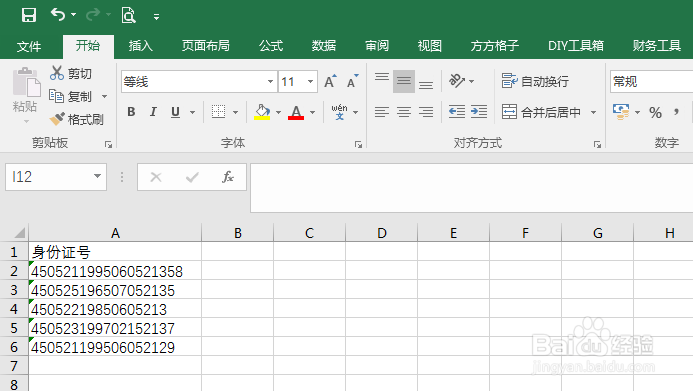Click the increase indent icon
Image resolution: width=693 pixels, height=391 pixels.
479,112
